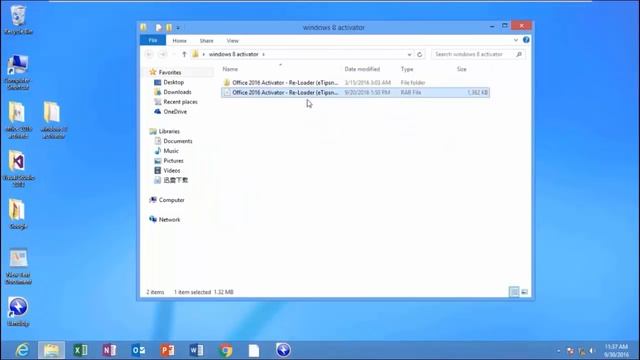Image resolution: width=640 pixels, height=360 pixels.
Task: Select the Visual Studio desktop shortcut
Action: [x=18, y=169]
